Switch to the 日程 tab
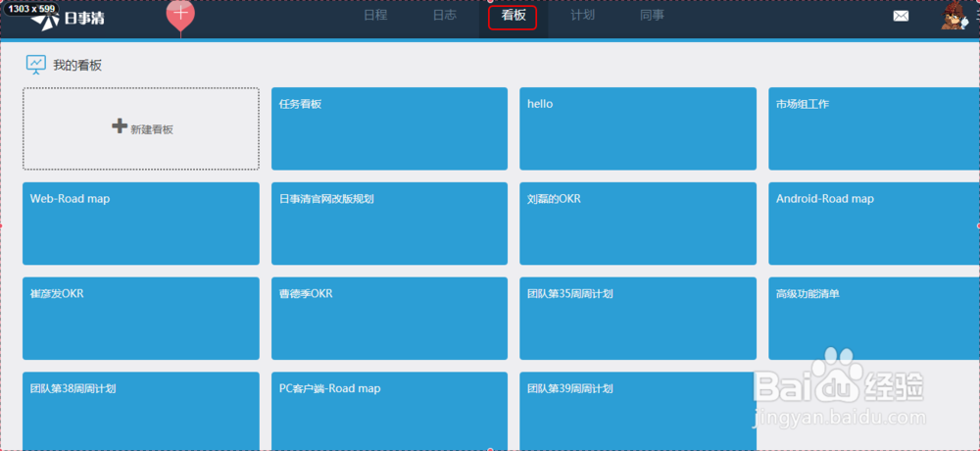 375,16
